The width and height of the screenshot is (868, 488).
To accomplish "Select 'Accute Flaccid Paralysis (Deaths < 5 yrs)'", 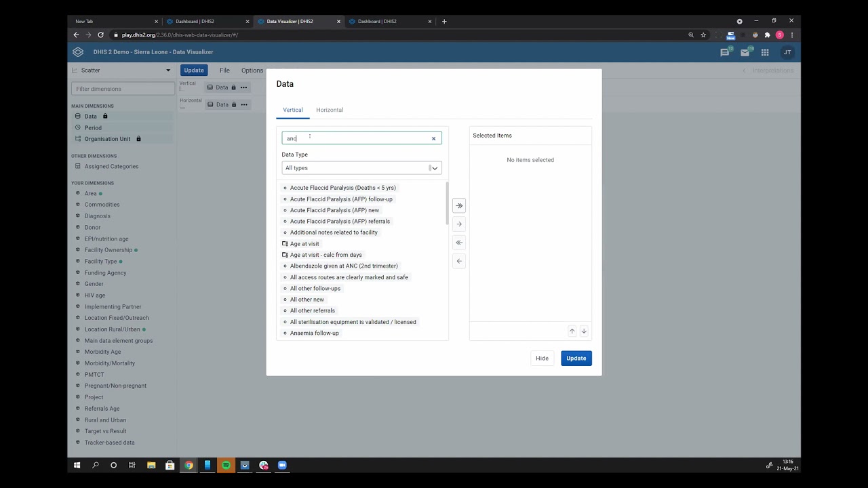I will (340, 188).
